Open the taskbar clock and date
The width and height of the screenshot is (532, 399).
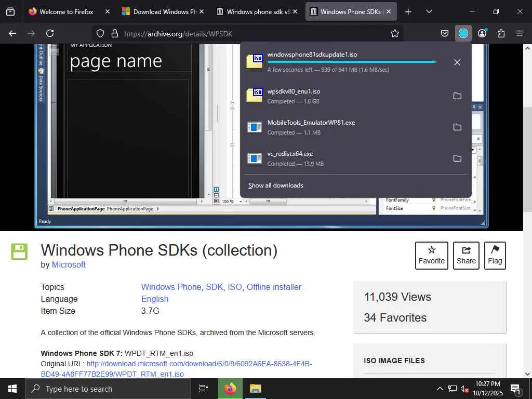pyautogui.click(x=488, y=389)
